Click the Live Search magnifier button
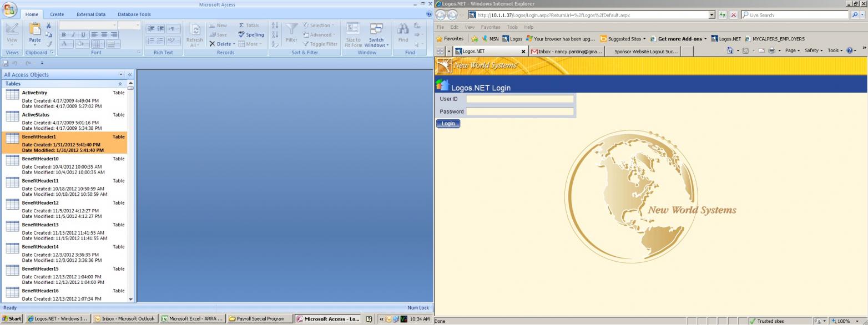Screen dimensions: 868x325 tap(855, 15)
